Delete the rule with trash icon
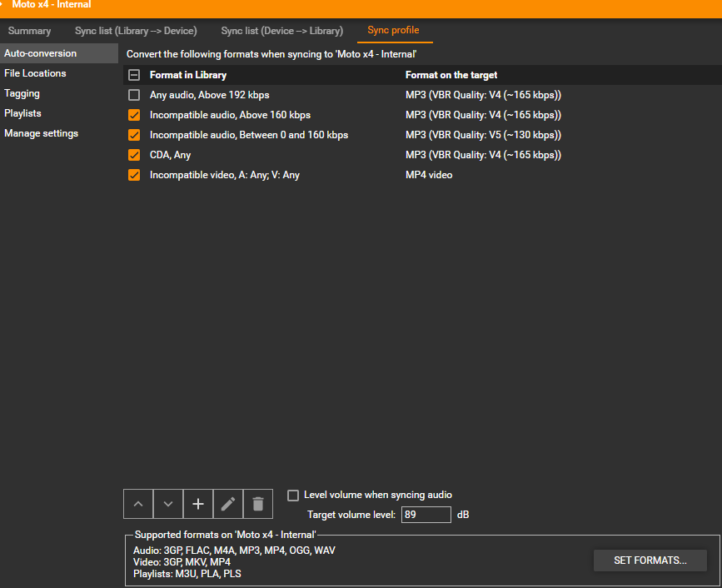722x588 pixels. click(x=258, y=504)
